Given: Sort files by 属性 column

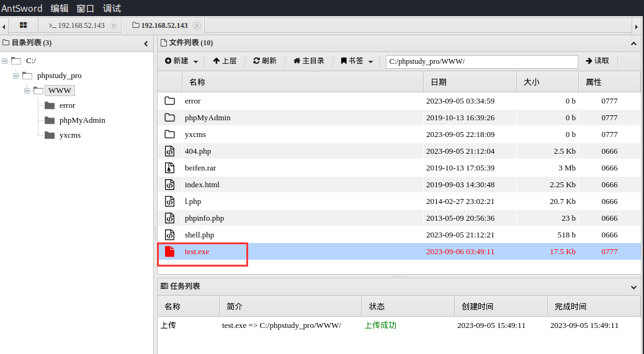Looking at the screenshot, I should [609, 82].
